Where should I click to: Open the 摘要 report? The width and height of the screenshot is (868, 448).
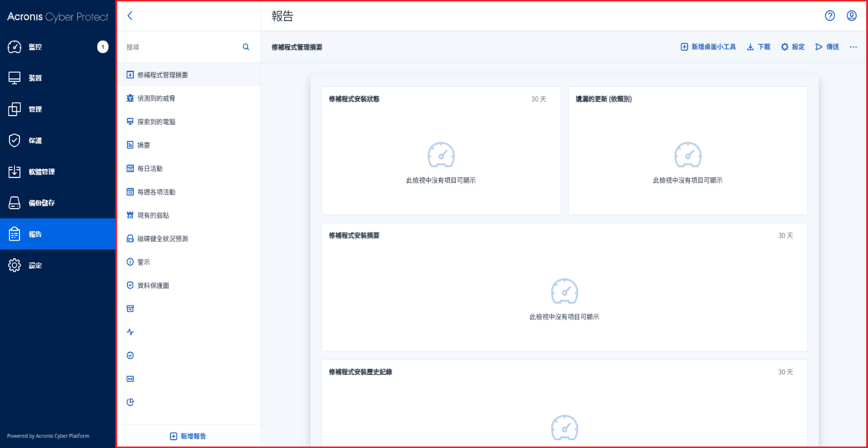(189, 145)
